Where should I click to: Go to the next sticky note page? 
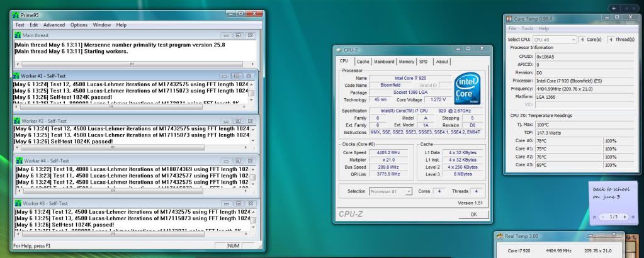625,217
